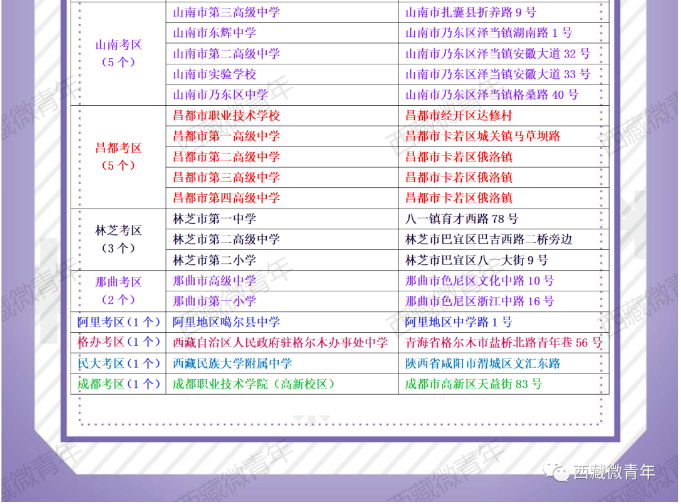Viewport: 681px width, 504px height.
Task: Click 成都考区（1个） row label
Action: [119, 384]
